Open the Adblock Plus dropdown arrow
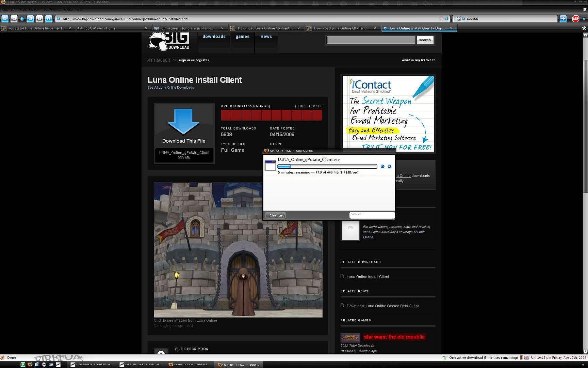 tap(584, 19)
